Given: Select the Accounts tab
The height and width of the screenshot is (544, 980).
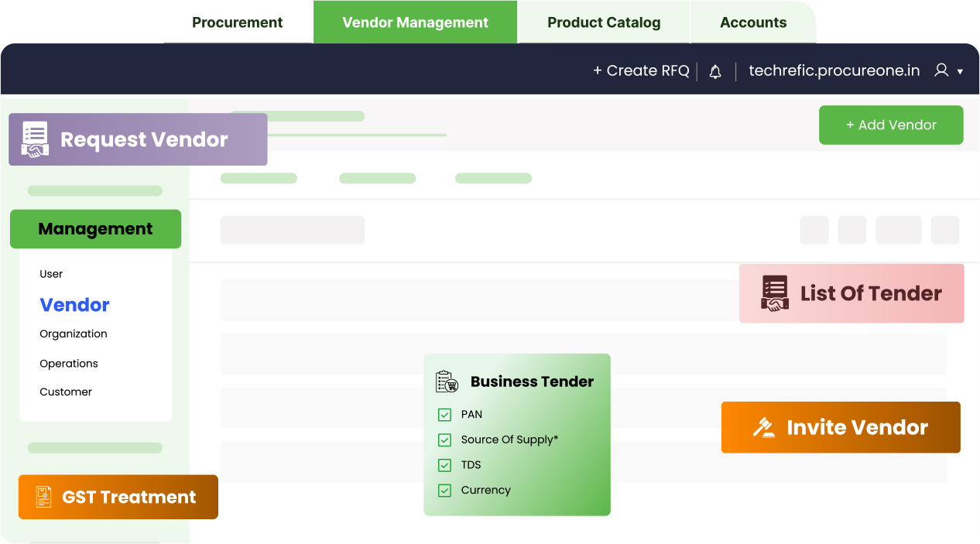Looking at the screenshot, I should pyautogui.click(x=753, y=22).
